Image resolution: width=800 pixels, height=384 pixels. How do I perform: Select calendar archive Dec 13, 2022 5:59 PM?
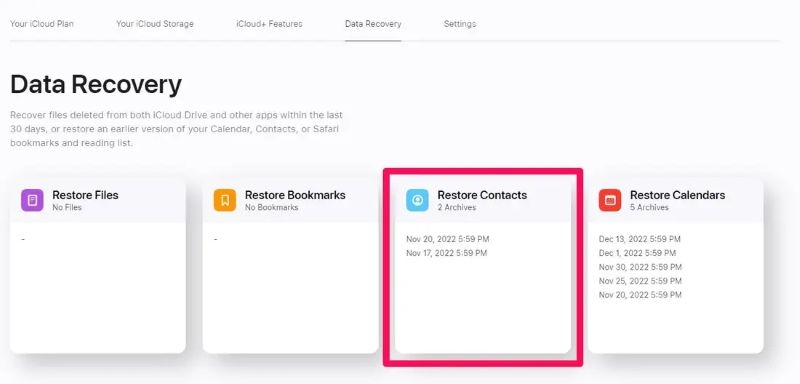pos(640,239)
